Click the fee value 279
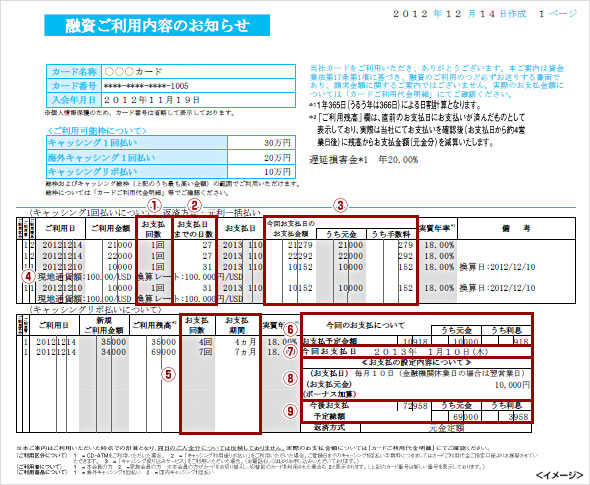 point(406,245)
